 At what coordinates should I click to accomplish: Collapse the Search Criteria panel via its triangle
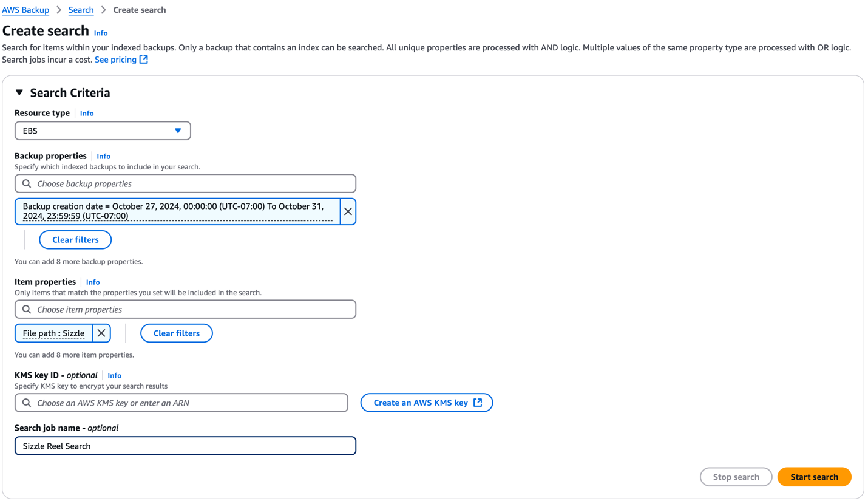pos(19,92)
